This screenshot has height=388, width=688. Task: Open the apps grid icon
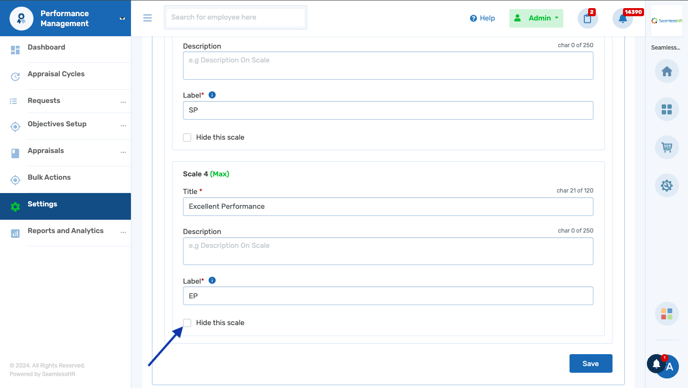666,109
